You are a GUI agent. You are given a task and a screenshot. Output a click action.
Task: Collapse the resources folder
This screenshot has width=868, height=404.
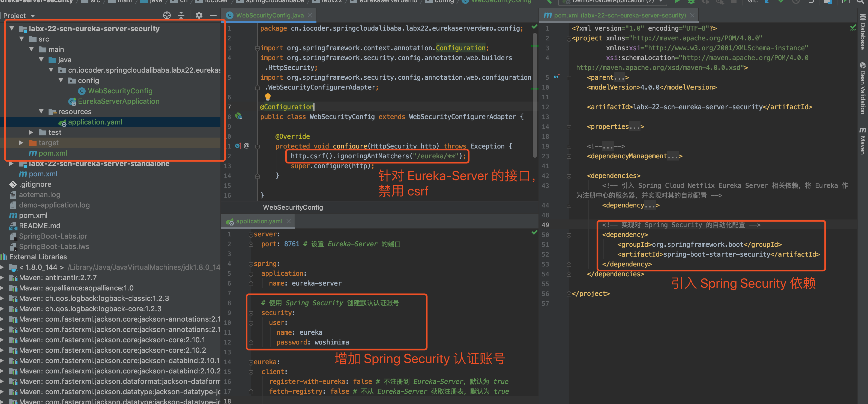(41, 112)
